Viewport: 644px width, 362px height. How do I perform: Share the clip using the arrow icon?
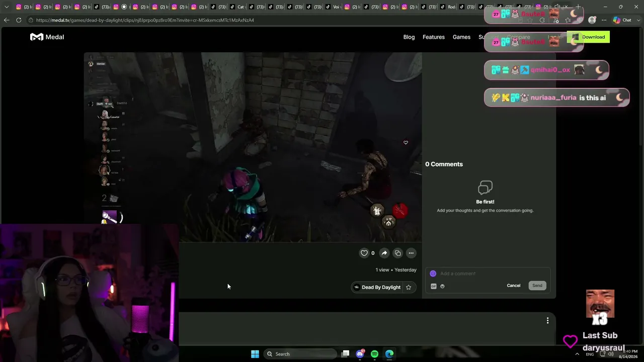pos(384,253)
